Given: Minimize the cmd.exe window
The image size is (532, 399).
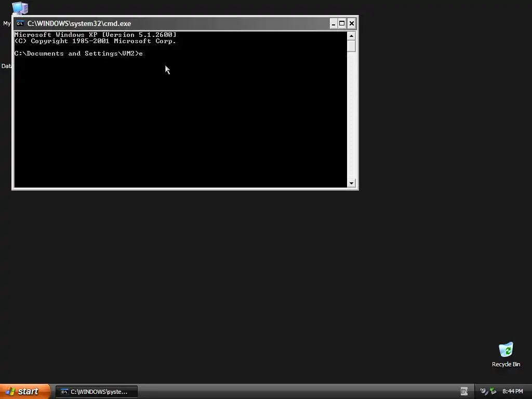Looking at the screenshot, I should pos(333,23).
